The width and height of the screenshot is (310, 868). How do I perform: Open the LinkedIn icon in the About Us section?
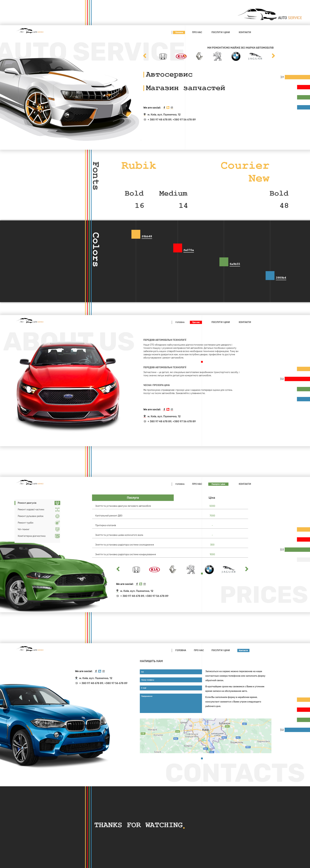click(x=168, y=409)
